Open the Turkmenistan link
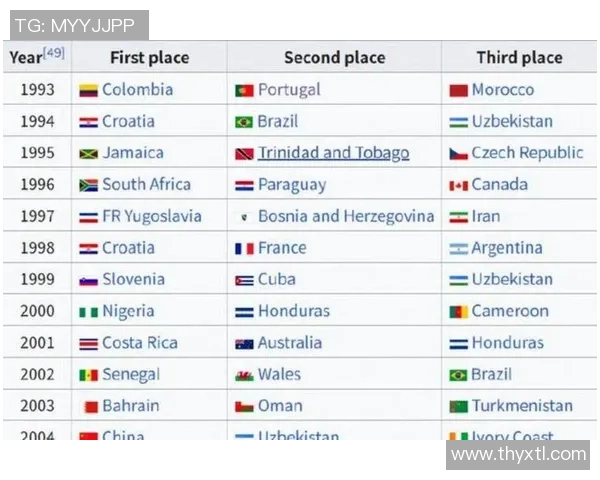The height and width of the screenshot is (480, 600). (x=522, y=406)
